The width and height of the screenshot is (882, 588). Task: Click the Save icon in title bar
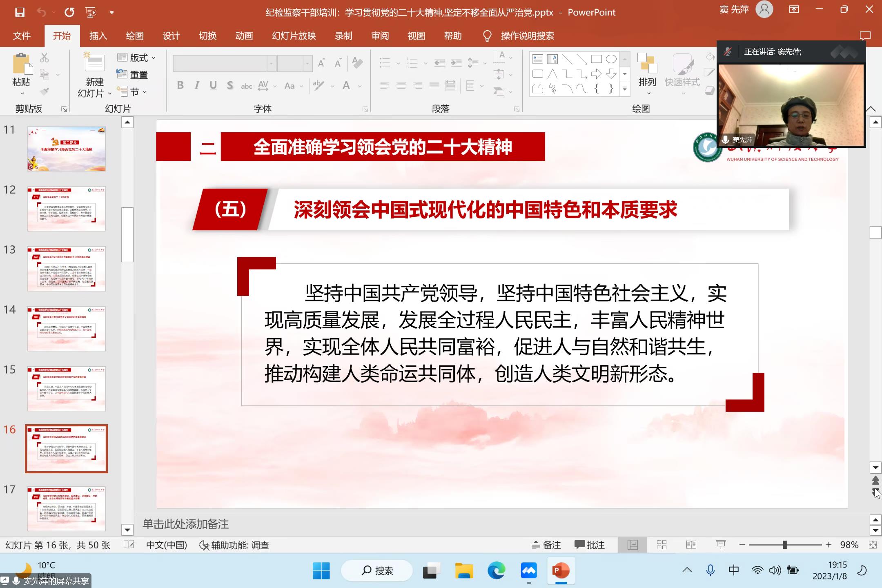coord(20,12)
